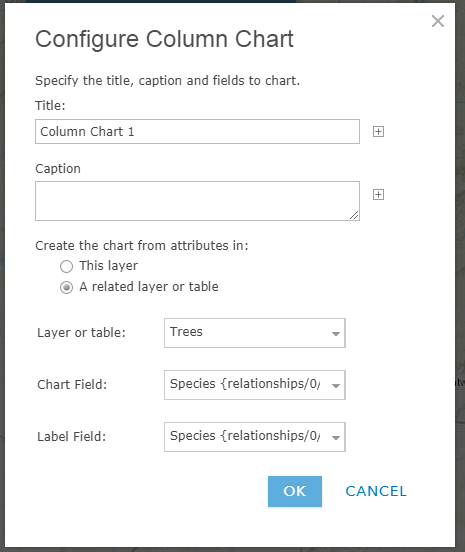
Task: Click the plus icon beside Title field
Action: pyautogui.click(x=378, y=132)
